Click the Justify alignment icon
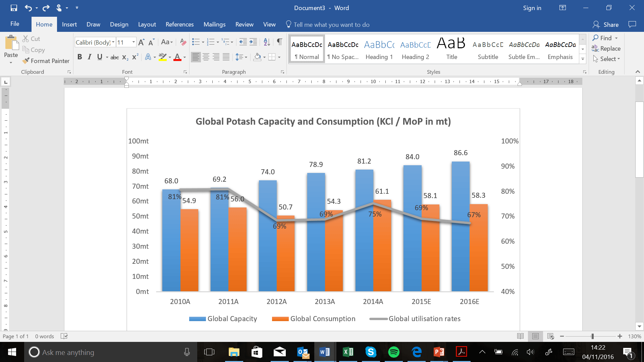 click(226, 57)
